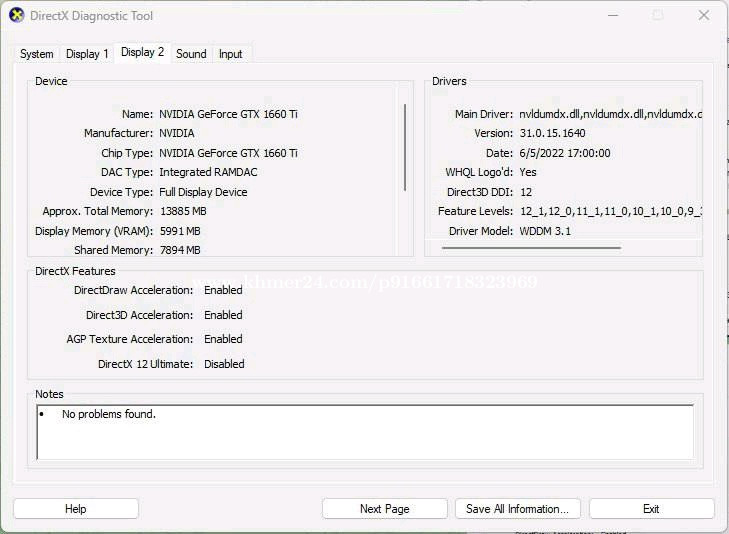Screen dimensions: 729x534
Task: Click the 7894 MB shared memory value
Action: coord(180,250)
